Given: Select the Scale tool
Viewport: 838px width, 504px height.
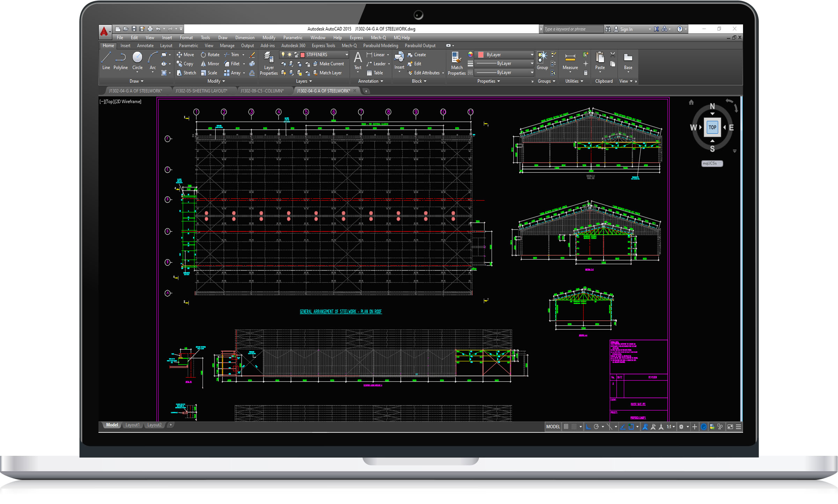Looking at the screenshot, I should point(209,73).
